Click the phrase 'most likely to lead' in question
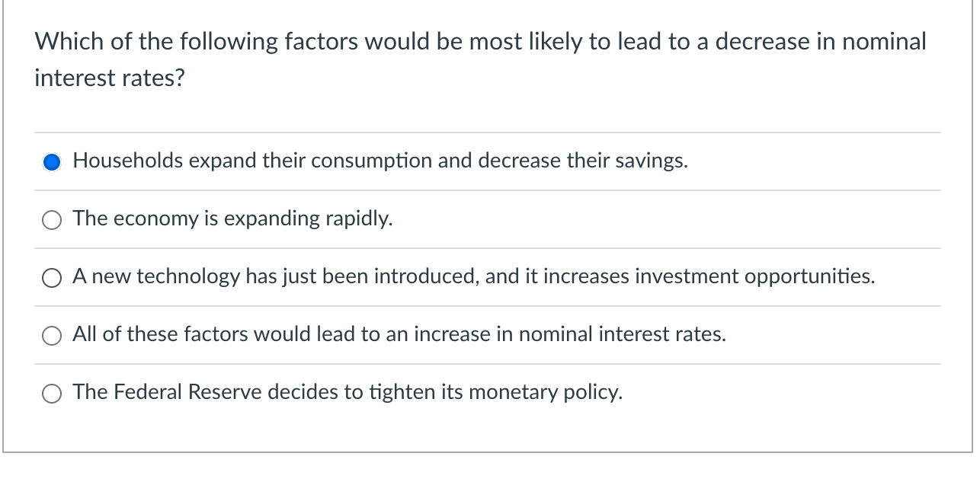Viewport: 980px width, 485px height. tap(565, 41)
